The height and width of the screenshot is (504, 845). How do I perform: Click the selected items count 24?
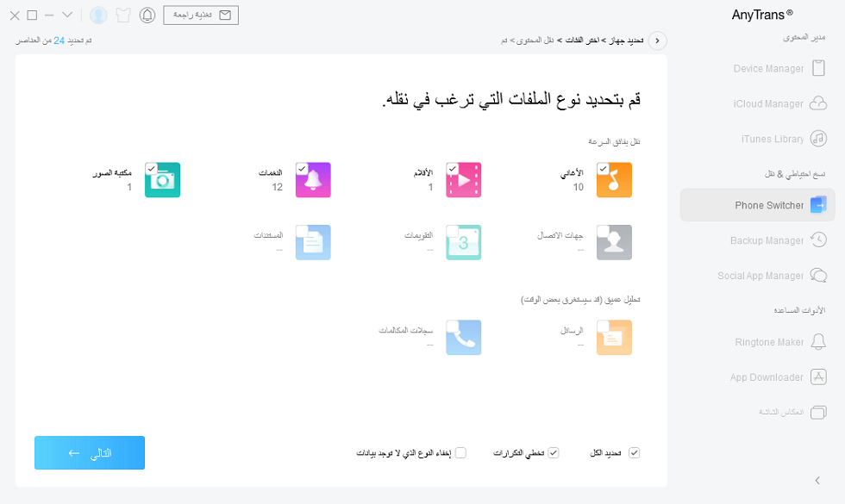pyautogui.click(x=59, y=41)
